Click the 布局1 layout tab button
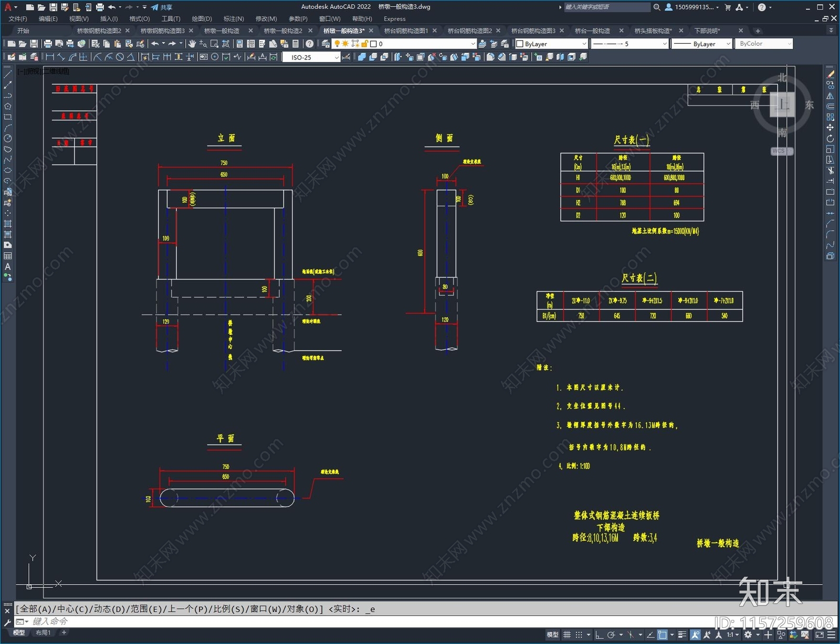The height and width of the screenshot is (644, 840). (x=43, y=633)
